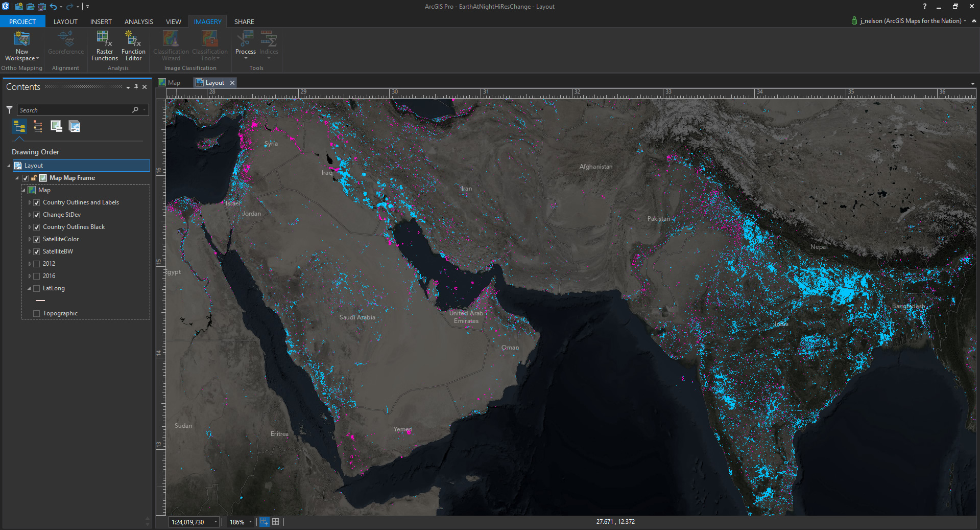
Task: Toggle snapping button on the status bar
Action: [x=264, y=522]
